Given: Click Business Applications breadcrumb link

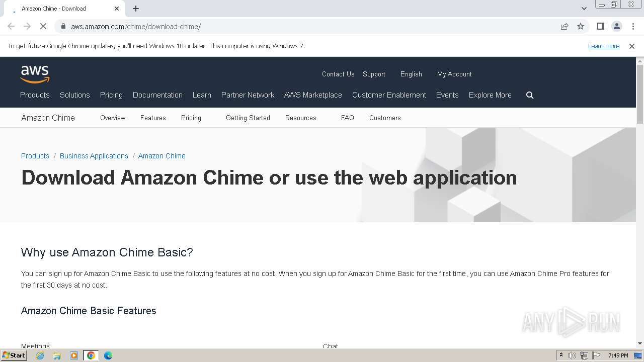Looking at the screenshot, I should pos(94,156).
